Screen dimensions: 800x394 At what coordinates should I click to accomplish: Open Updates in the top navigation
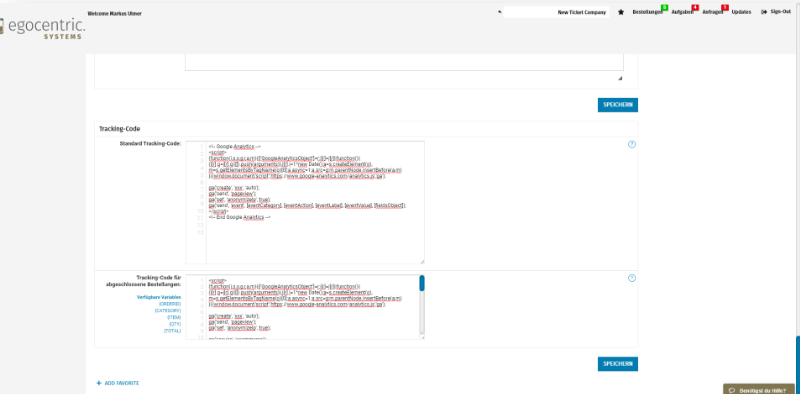741,12
